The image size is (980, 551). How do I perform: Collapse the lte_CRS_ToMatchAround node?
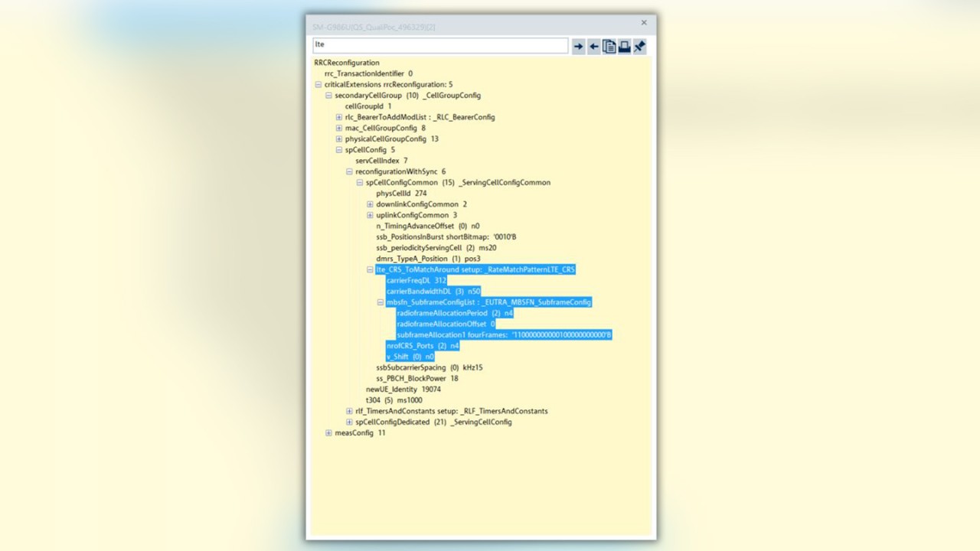pyautogui.click(x=371, y=270)
